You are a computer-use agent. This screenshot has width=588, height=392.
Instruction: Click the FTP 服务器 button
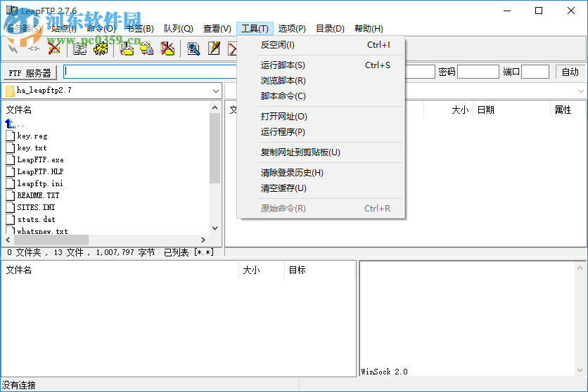point(30,72)
